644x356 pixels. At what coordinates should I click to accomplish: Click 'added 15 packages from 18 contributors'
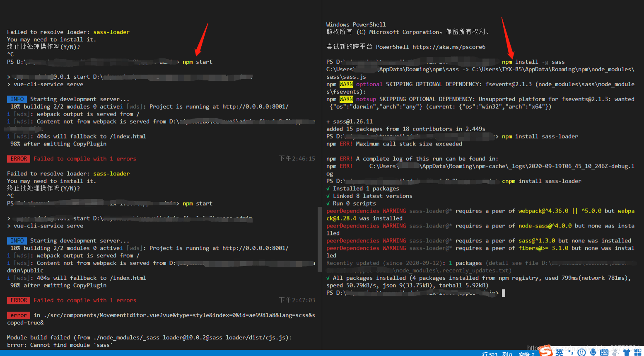click(x=406, y=129)
